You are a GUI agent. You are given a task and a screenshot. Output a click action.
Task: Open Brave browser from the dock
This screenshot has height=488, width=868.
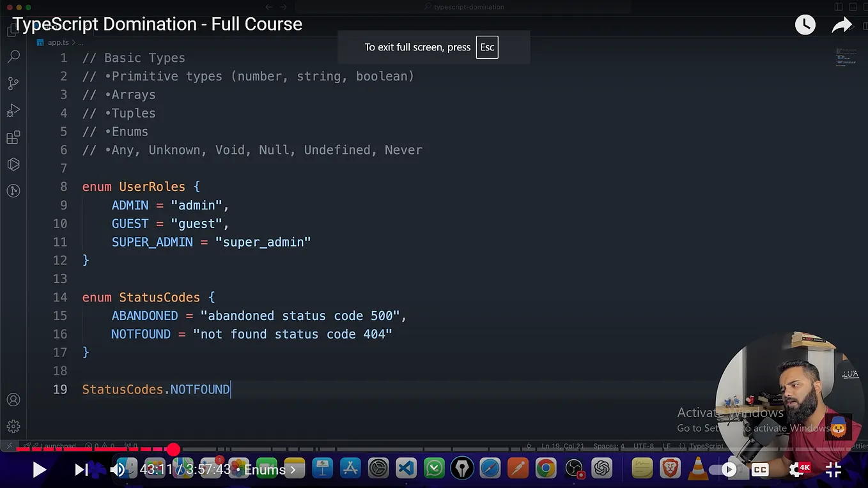tap(670, 469)
